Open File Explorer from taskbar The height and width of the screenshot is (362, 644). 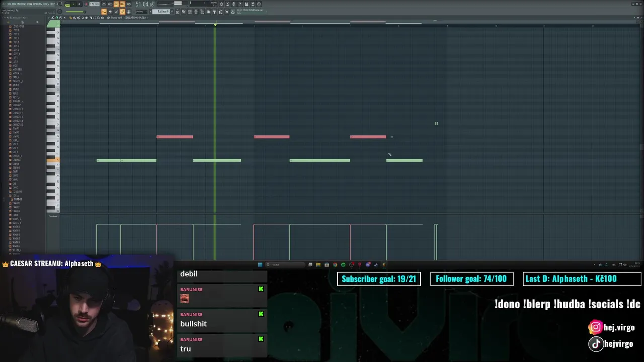point(318,265)
